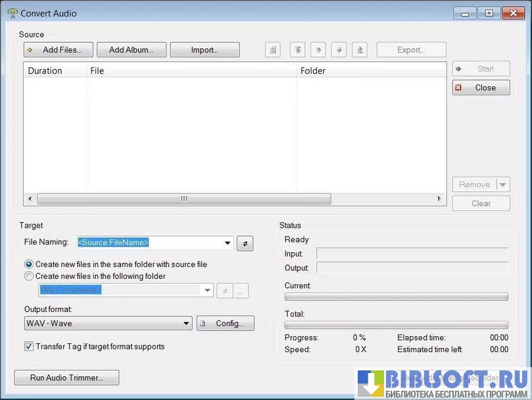Expand the File Naming dropdown

[228, 243]
